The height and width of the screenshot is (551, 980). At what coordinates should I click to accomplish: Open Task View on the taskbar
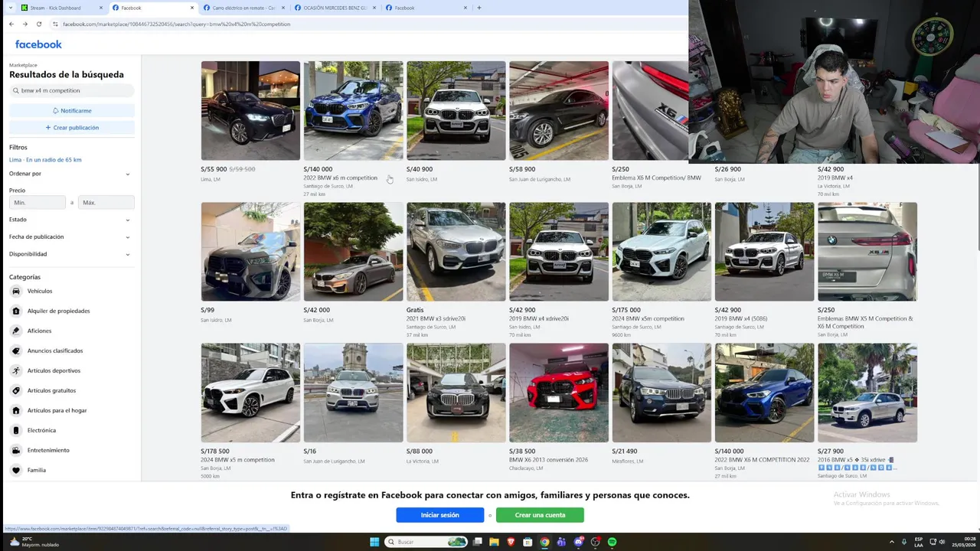pos(477,542)
